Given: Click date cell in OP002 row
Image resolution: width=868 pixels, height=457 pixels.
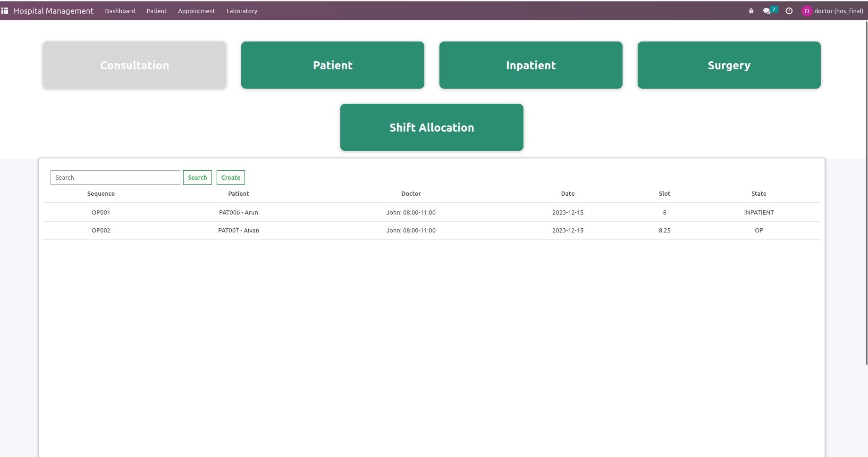Looking at the screenshot, I should pos(568,230).
